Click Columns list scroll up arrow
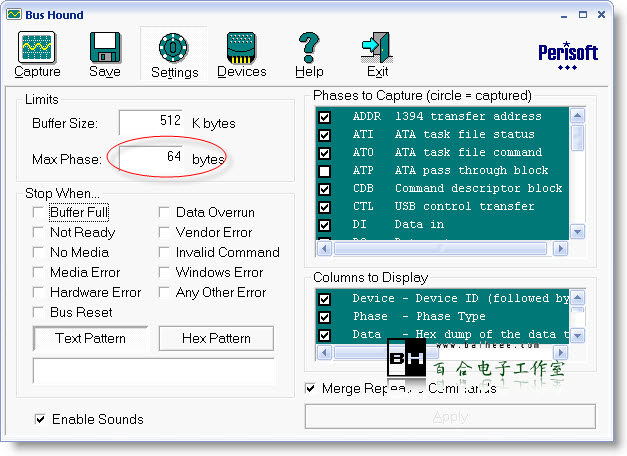 tap(577, 297)
